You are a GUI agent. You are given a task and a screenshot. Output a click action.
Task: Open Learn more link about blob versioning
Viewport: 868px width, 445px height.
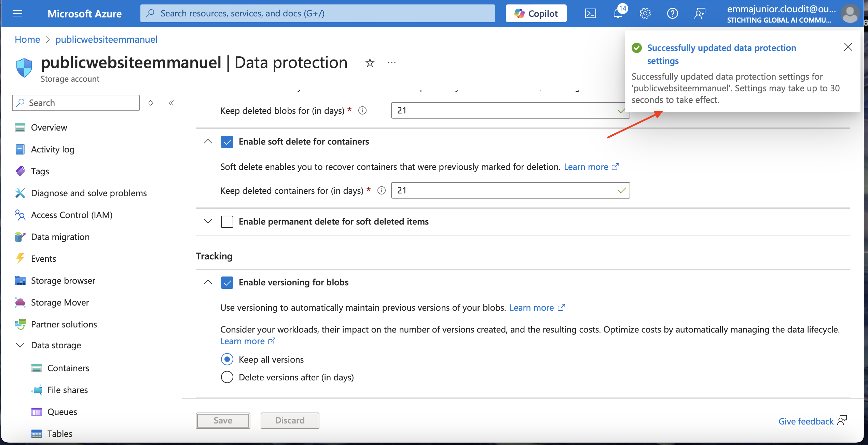(x=537, y=308)
